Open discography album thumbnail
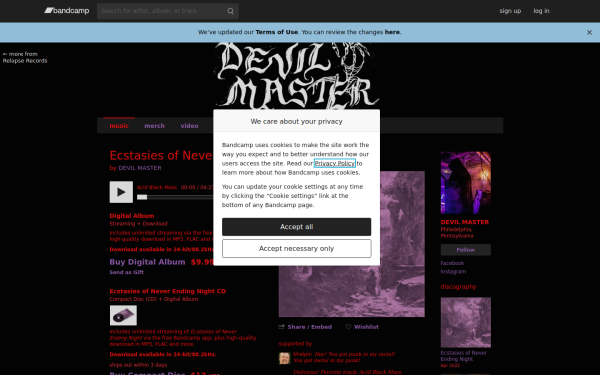This screenshot has width=600, height=375. click(x=466, y=323)
